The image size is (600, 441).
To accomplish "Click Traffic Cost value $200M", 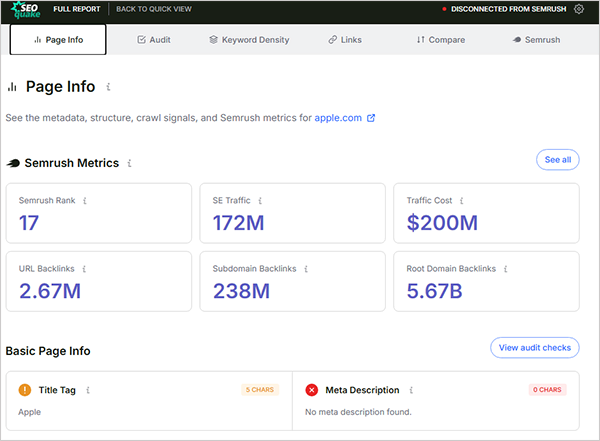I will [442, 223].
